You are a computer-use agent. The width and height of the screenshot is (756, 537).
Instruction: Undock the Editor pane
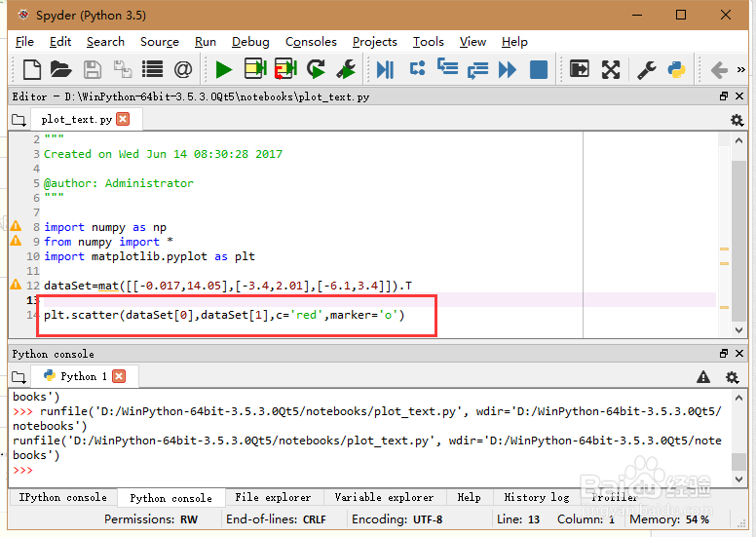click(723, 96)
